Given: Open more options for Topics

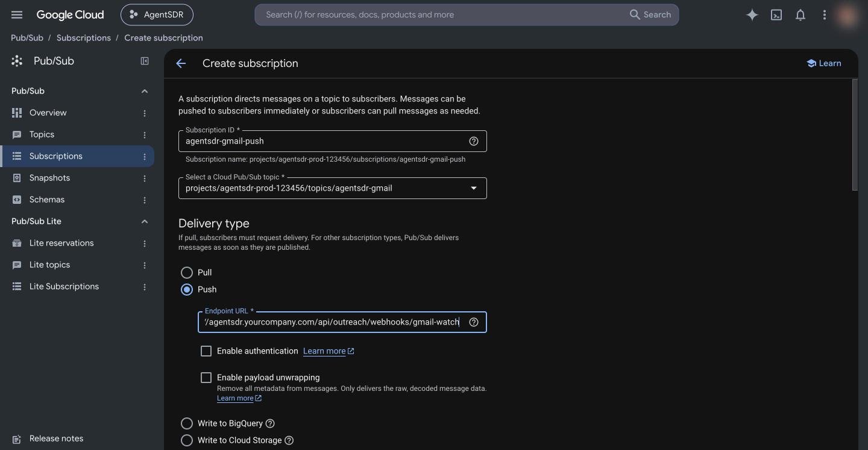Looking at the screenshot, I should pos(145,135).
